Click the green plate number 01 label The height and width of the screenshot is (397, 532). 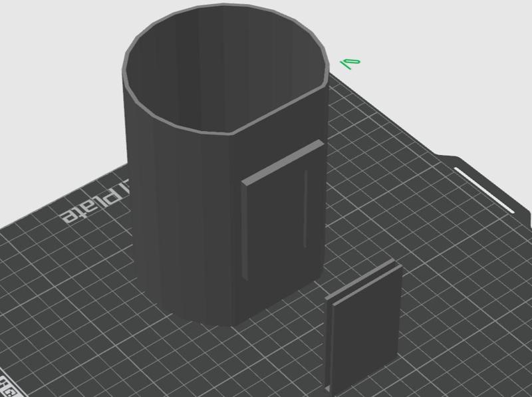[x=350, y=63]
